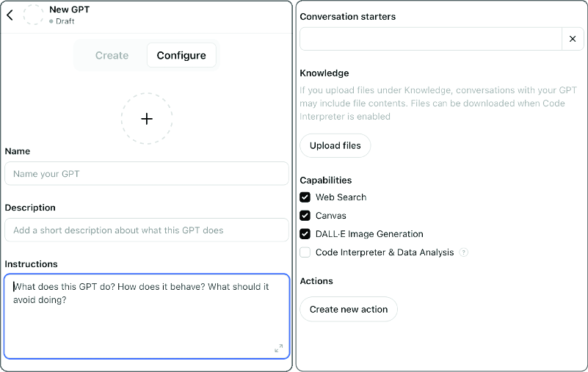Switch to the Create tab
Screen dimensions: 588x372
pos(112,56)
